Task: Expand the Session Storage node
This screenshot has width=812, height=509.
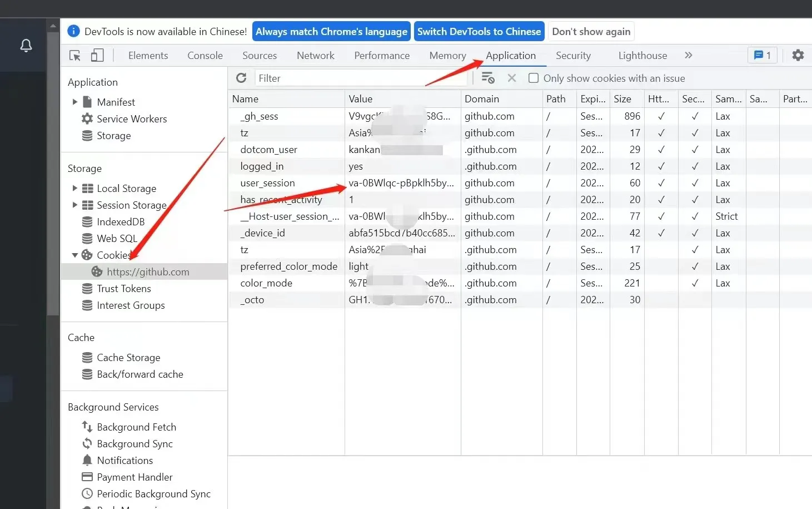Action: click(x=75, y=205)
